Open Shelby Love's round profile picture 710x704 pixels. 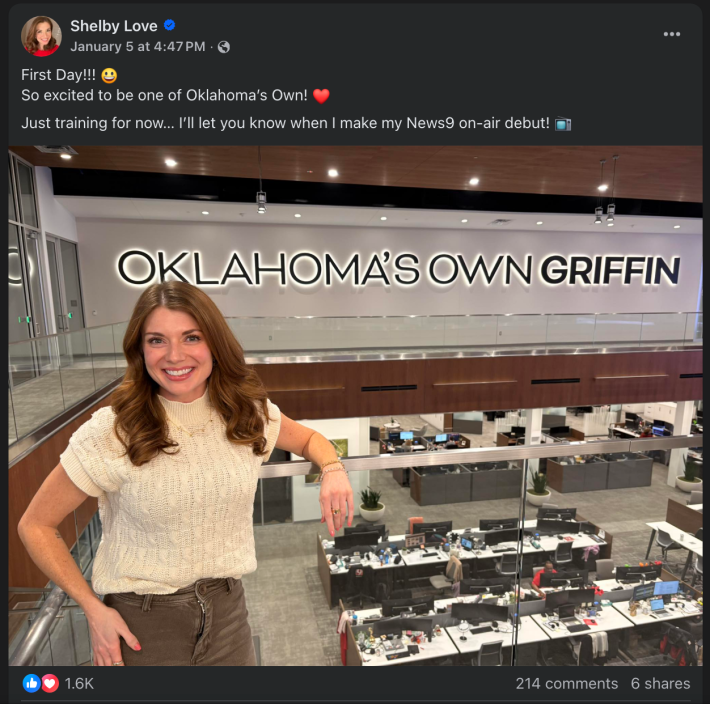click(x=41, y=36)
